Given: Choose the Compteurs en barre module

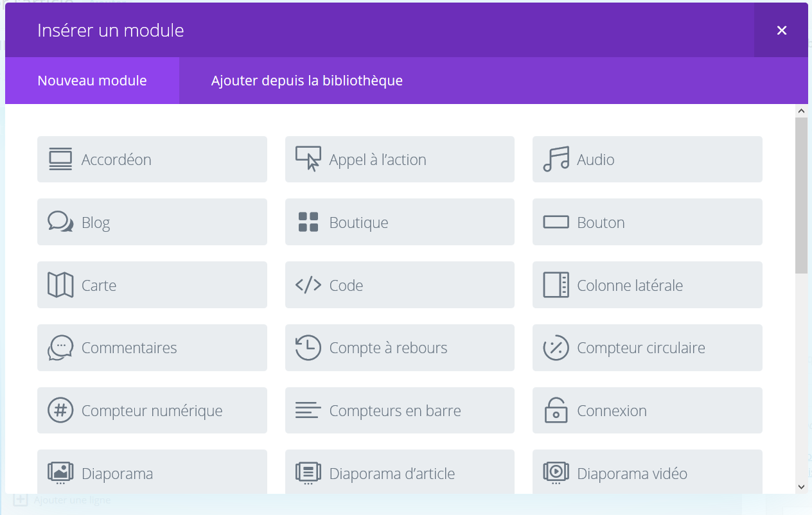Looking at the screenshot, I should [400, 410].
